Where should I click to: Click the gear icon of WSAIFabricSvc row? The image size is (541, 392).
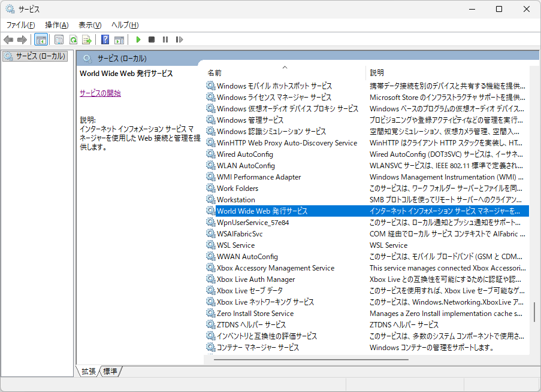pos(210,233)
